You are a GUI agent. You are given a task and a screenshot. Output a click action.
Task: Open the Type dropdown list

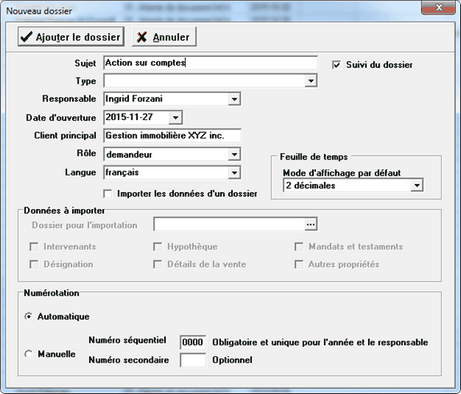(x=311, y=81)
